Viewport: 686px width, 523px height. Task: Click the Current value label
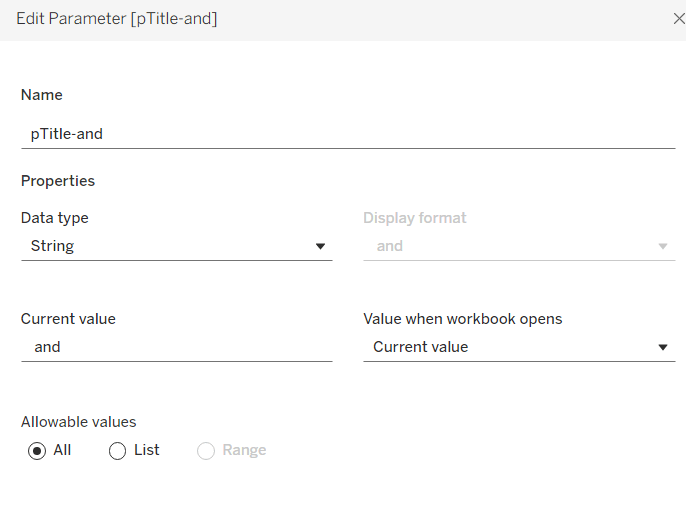coord(68,319)
